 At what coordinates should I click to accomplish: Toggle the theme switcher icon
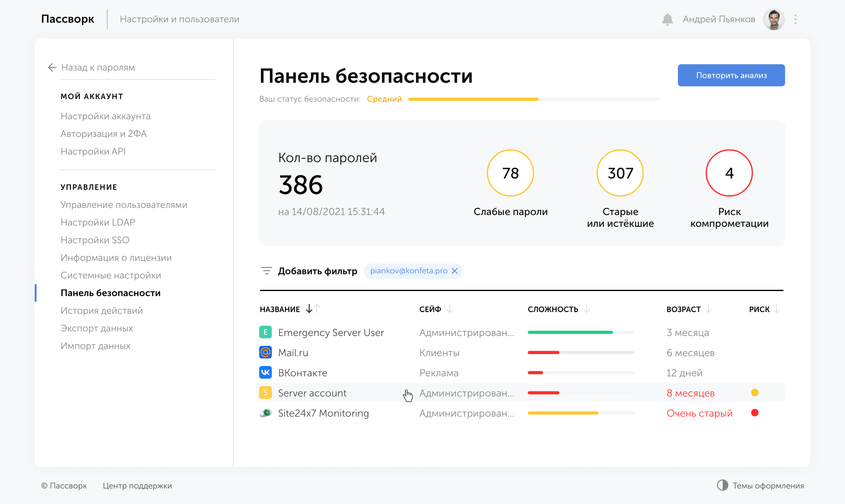point(722,485)
